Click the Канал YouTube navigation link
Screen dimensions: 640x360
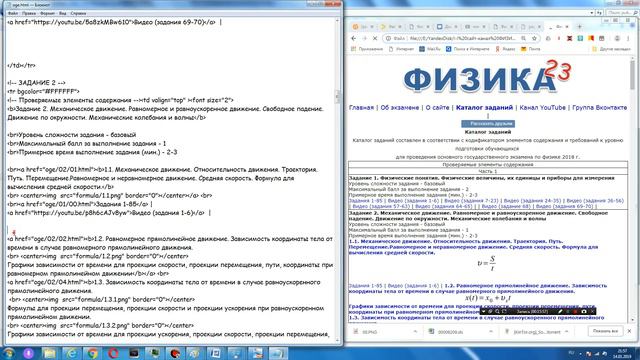542,108
